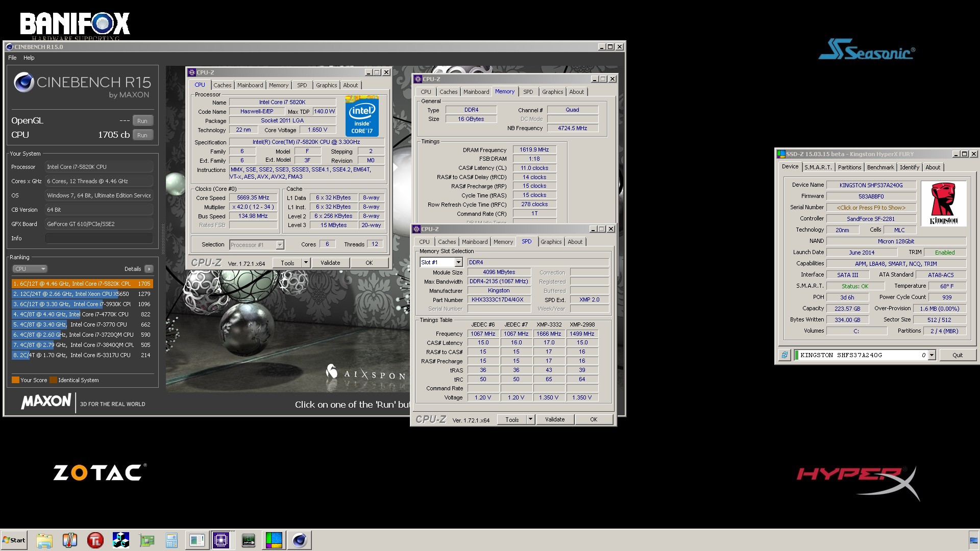Switch to Mainboard tab in CPU-Z CPU window
This screenshot has width=980, height=551.
(250, 85)
